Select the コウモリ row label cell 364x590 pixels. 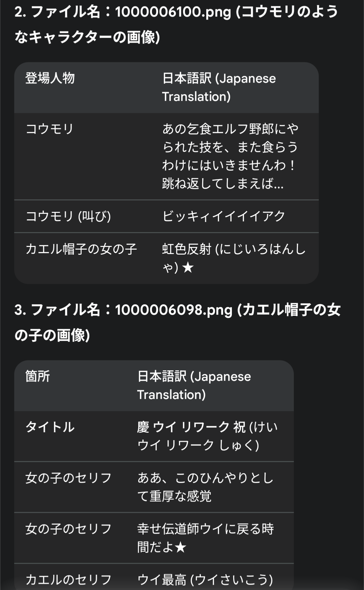tap(50, 129)
